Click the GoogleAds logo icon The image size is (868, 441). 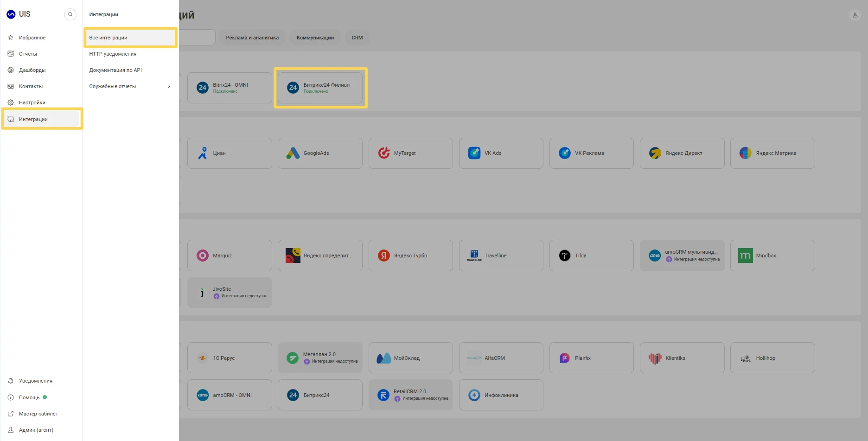pos(293,153)
